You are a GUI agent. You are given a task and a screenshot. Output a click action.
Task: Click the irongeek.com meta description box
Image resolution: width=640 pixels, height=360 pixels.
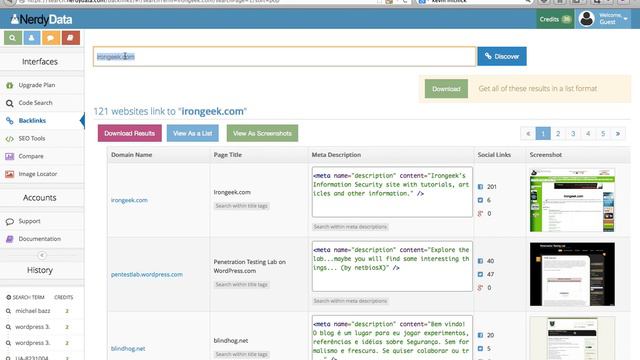click(392, 192)
